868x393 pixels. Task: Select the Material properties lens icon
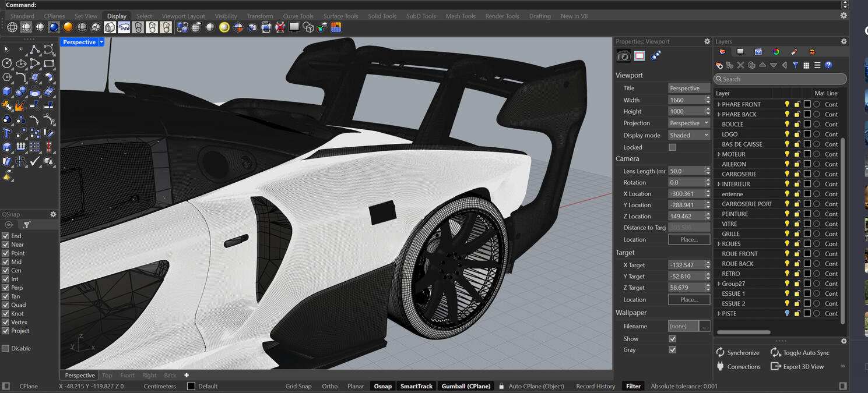point(655,56)
